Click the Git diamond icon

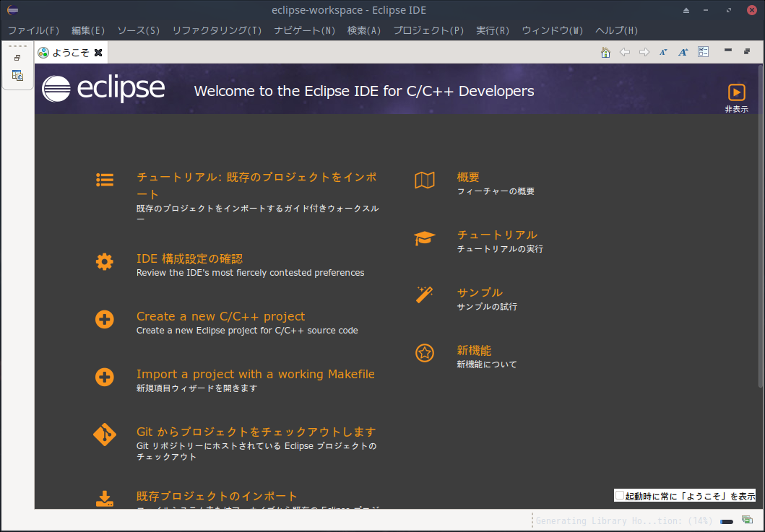(x=105, y=435)
